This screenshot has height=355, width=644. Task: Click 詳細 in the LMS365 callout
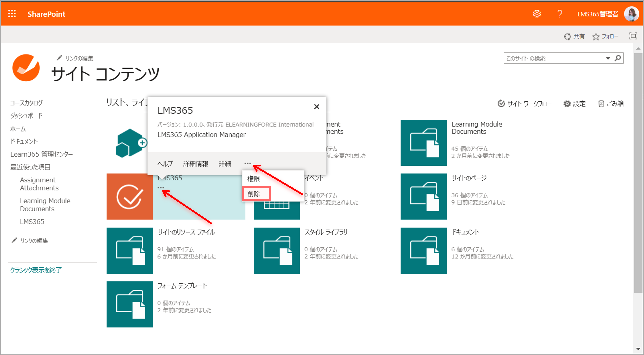225,164
